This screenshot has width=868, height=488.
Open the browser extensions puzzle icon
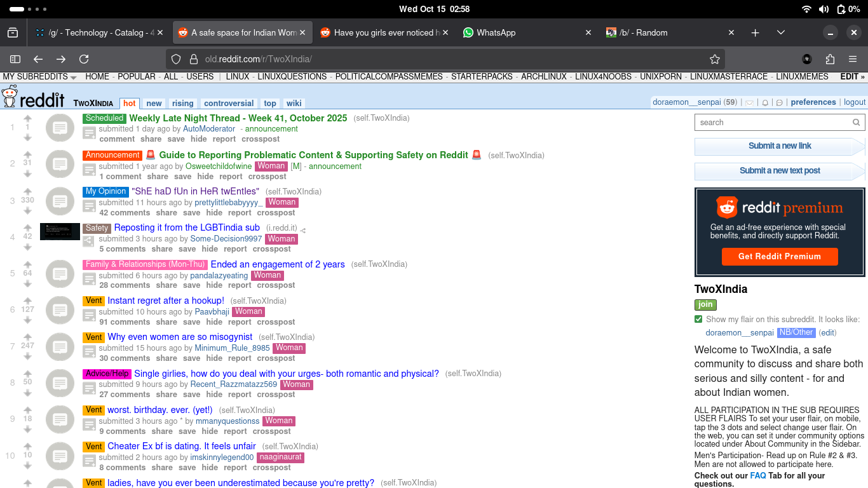click(830, 59)
